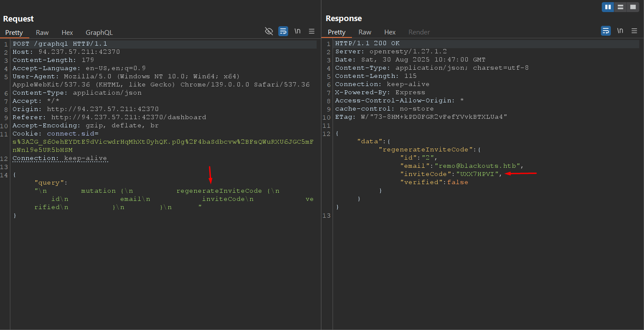The width and height of the screenshot is (644, 330).
Task: Switch to Response Hex tab
Action: [390, 32]
